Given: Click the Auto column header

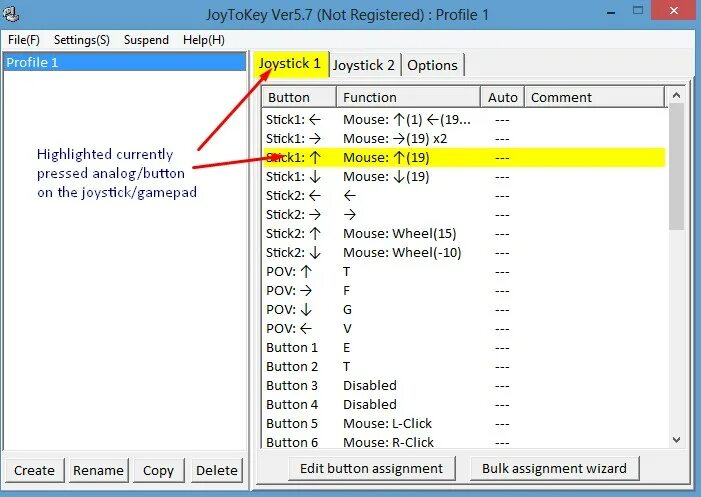Looking at the screenshot, I should point(503,97).
